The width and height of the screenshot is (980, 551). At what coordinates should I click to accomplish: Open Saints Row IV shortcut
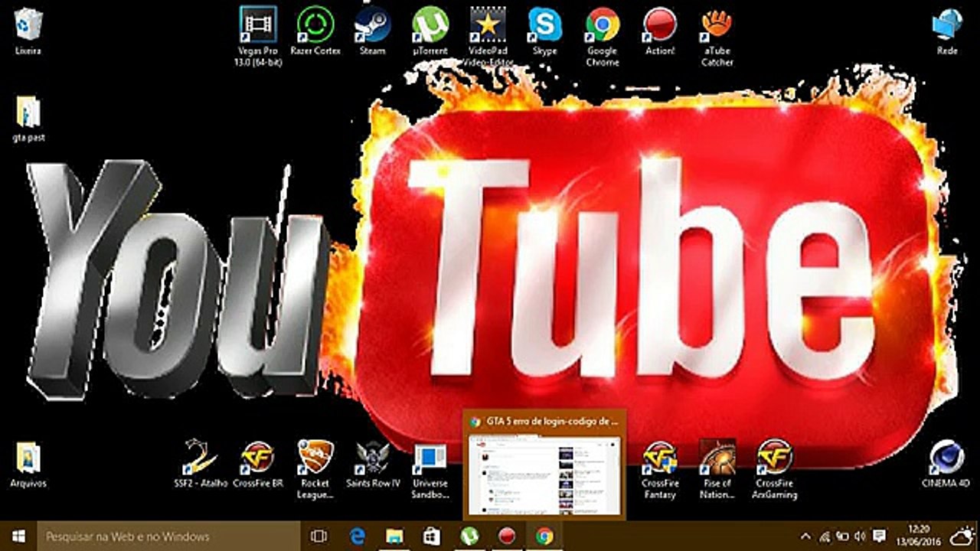click(373, 465)
